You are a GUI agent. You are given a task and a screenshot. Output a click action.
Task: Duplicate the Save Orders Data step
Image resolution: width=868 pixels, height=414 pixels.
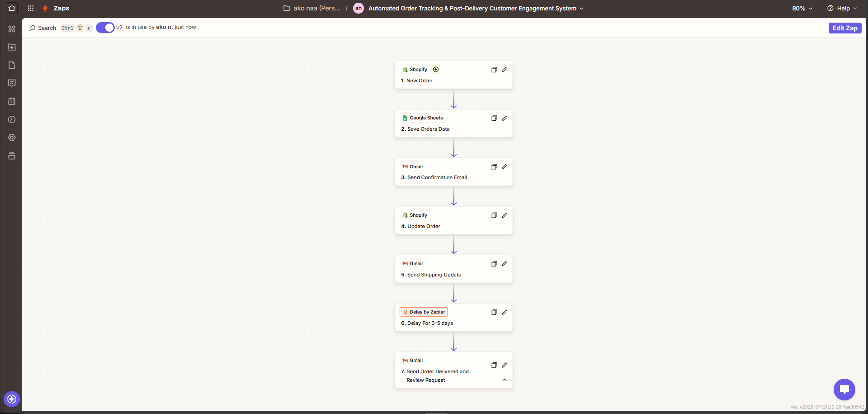click(x=494, y=118)
